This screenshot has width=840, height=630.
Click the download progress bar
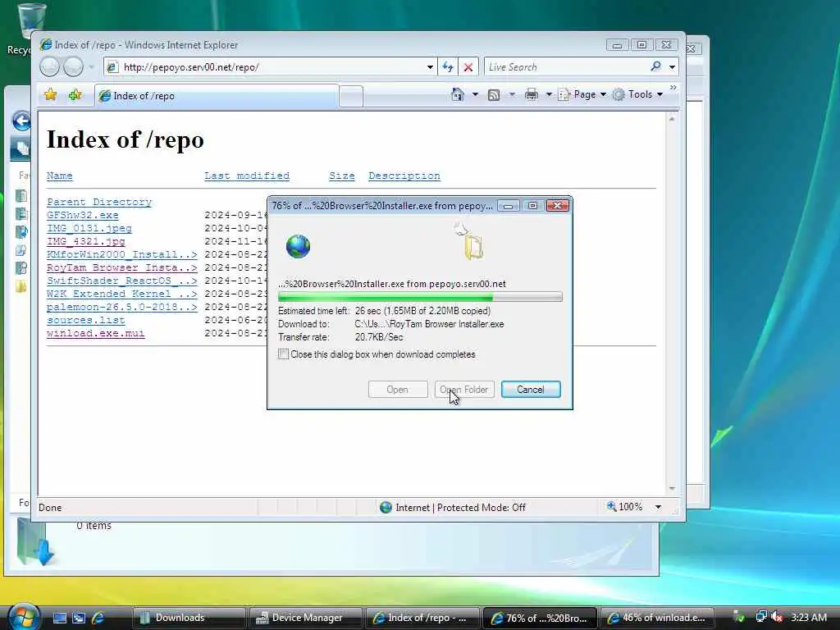pos(420,297)
